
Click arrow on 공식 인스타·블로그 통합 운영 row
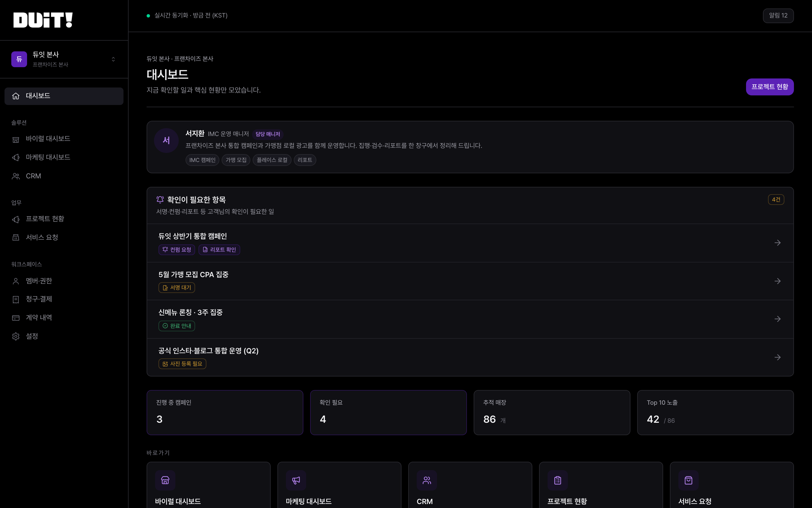[777, 357]
